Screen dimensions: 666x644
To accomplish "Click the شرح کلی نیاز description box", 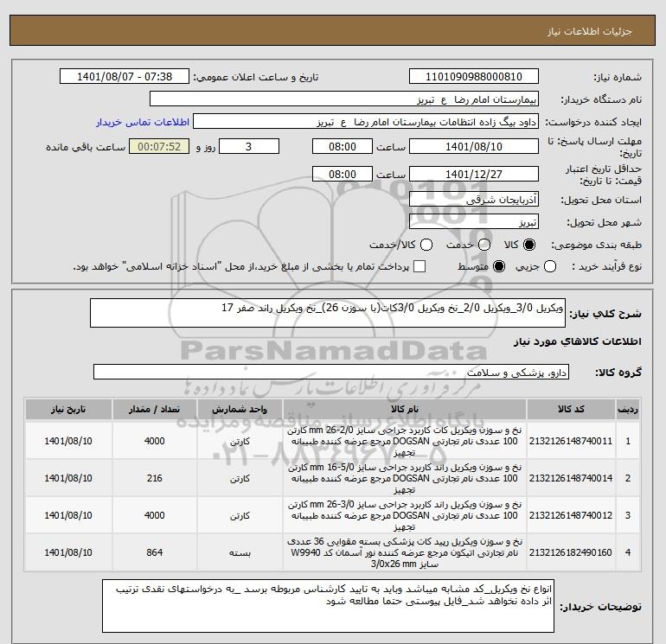I will (328, 313).
